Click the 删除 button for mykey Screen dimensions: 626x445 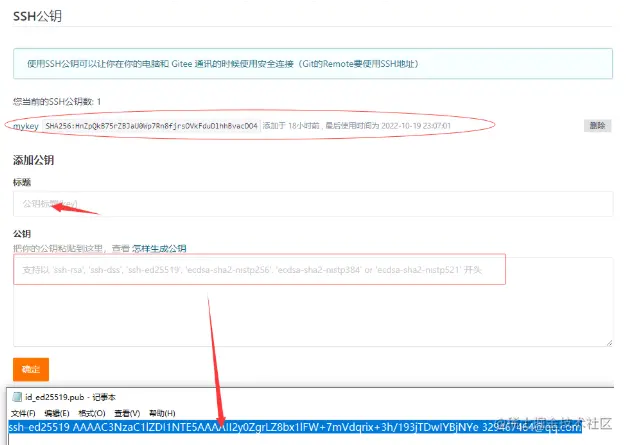(x=597, y=126)
